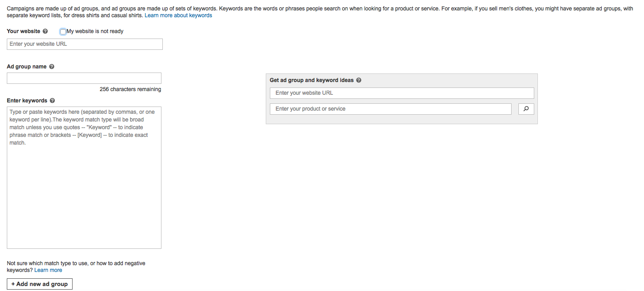Check the My website is not ready box

(63, 31)
